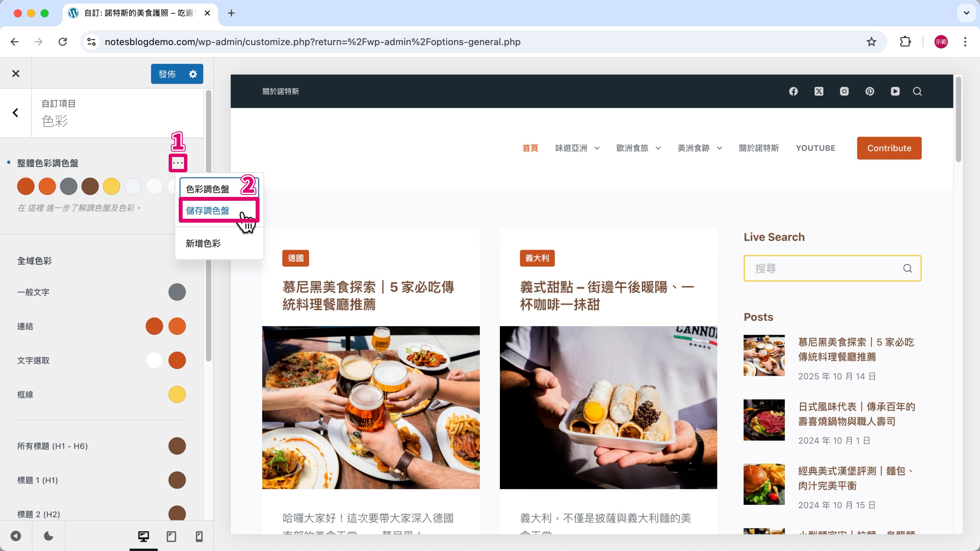Image resolution: width=980 pixels, height=551 pixels.
Task: Expand the 味遊亞洲 menu chevron
Action: coord(597,148)
